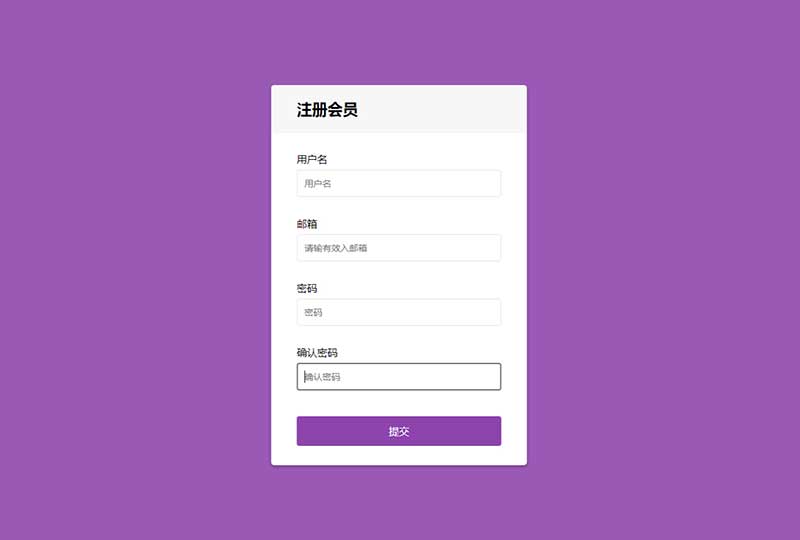Click the 请输入有效邮箱 placeholder text

coord(336,248)
